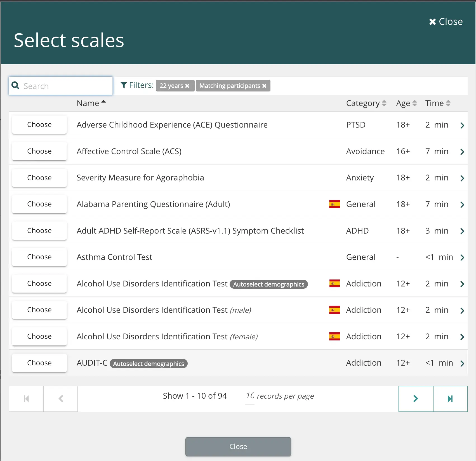Click the Spanish flag beside AUDIT-C male version

click(x=334, y=310)
